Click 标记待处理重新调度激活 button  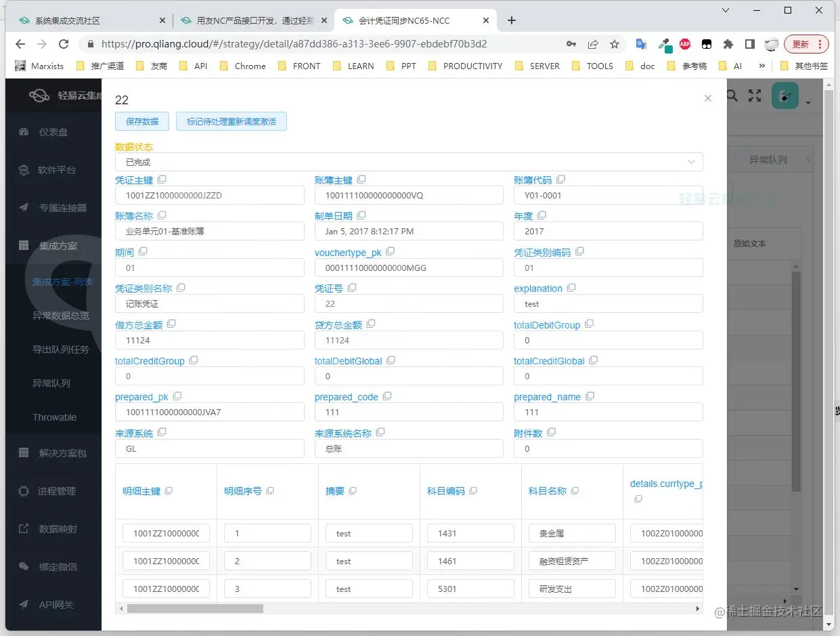click(231, 121)
